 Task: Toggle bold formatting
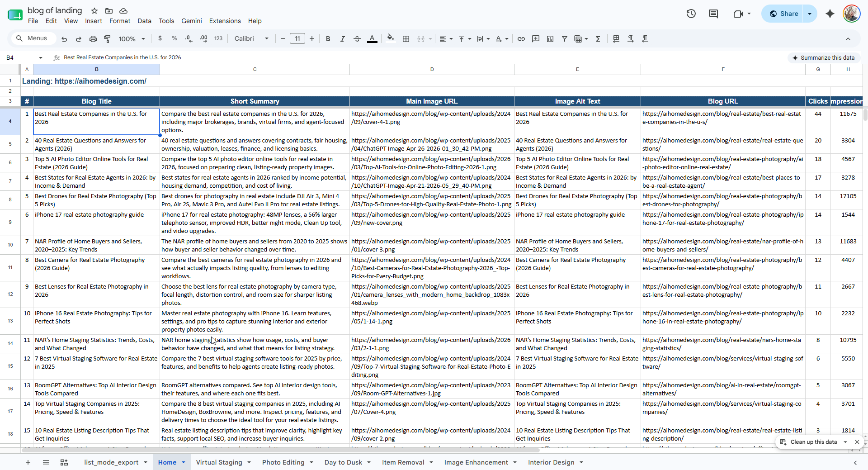(328, 39)
